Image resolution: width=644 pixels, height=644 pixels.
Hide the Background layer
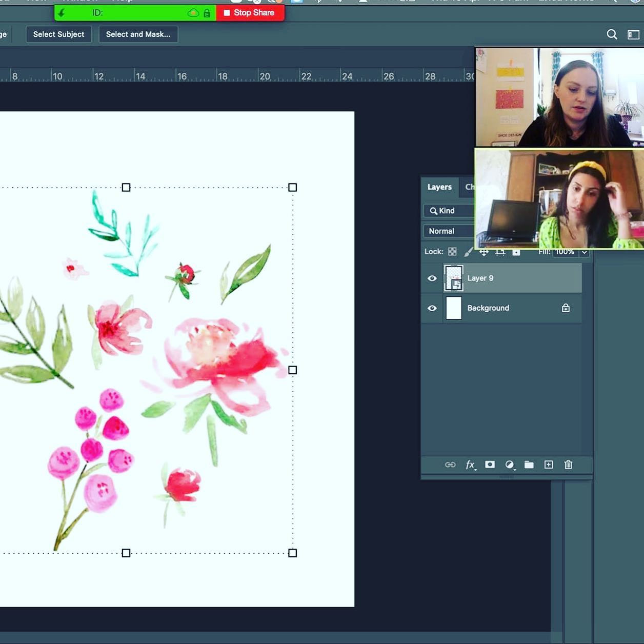point(432,308)
